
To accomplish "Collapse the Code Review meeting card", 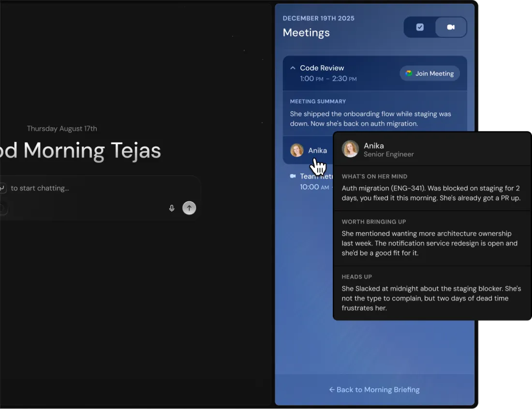I will pyautogui.click(x=293, y=68).
